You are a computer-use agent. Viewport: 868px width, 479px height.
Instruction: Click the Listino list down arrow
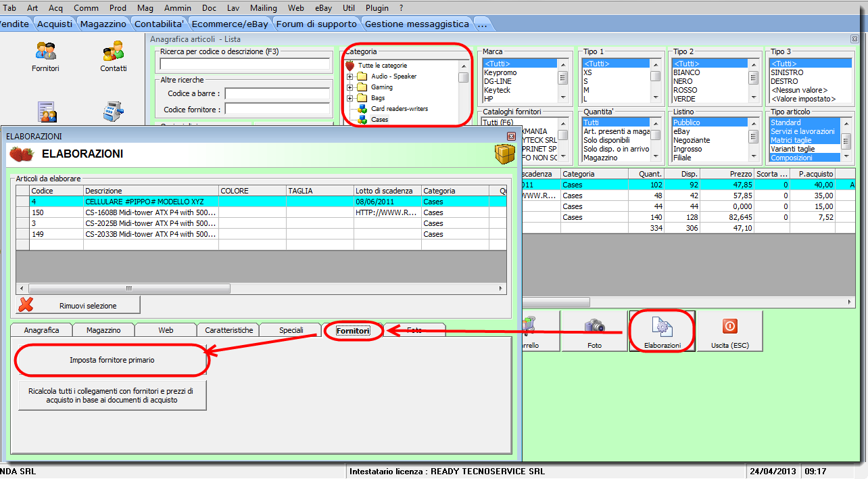(753, 158)
